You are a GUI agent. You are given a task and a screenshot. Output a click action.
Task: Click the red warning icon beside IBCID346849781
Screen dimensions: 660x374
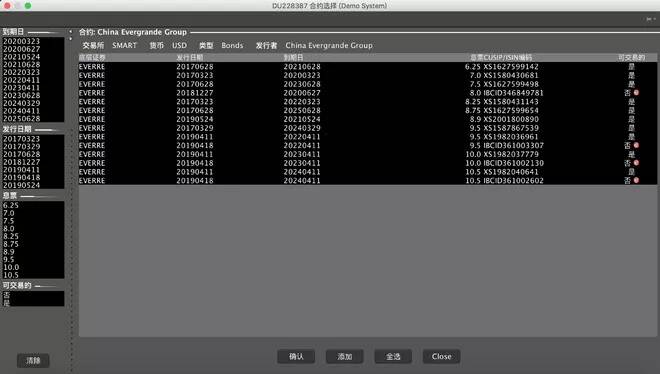tap(636, 93)
